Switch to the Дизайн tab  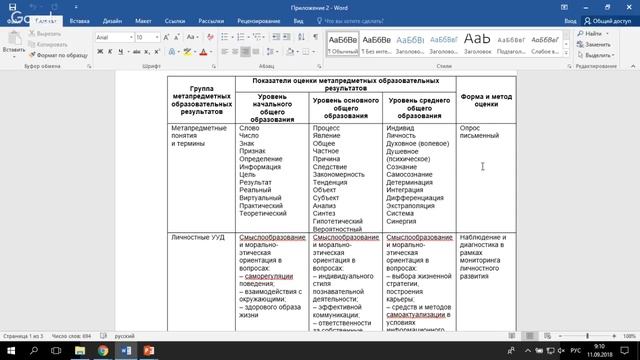pyautogui.click(x=112, y=21)
